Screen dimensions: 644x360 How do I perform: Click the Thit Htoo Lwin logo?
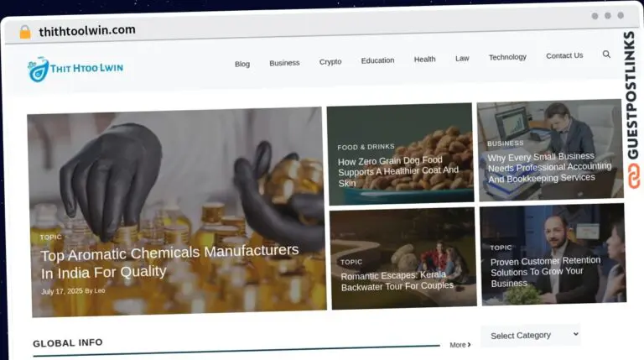[75, 69]
